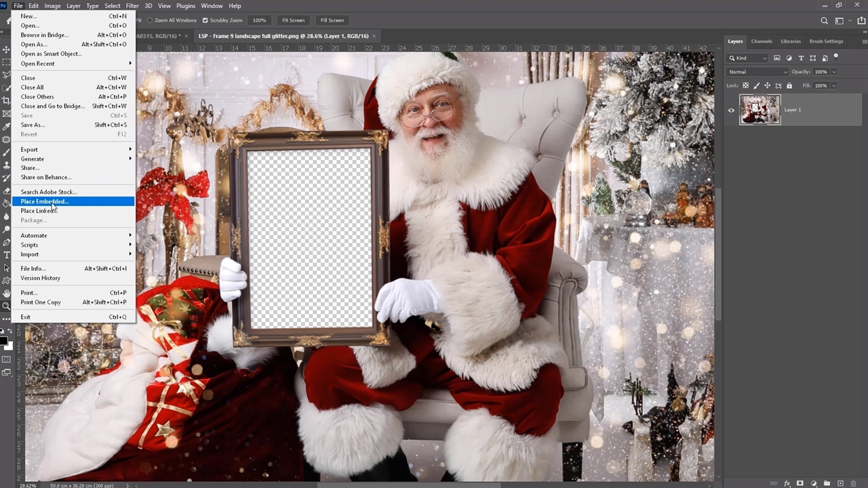This screenshot has width=868, height=488.
Task: Toggle the Scrubby Zoom checkbox
Action: pos(205,20)
